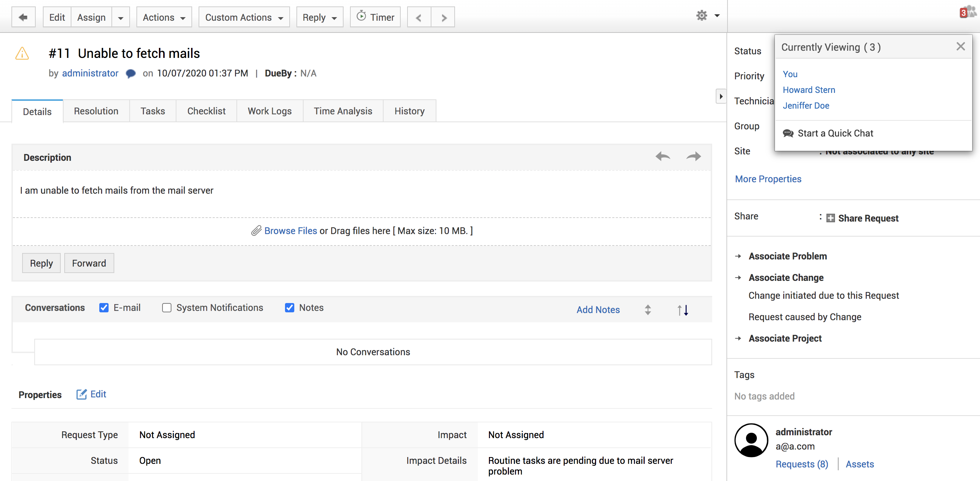
Task: Collapse the right panel arrow handle
Action: point(721,96)
